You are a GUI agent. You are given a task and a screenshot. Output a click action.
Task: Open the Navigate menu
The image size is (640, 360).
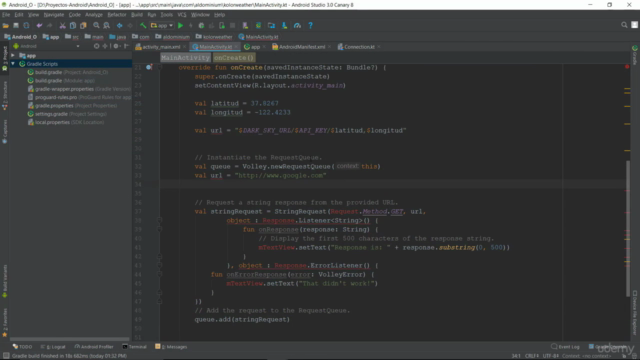tap(54, 15)
